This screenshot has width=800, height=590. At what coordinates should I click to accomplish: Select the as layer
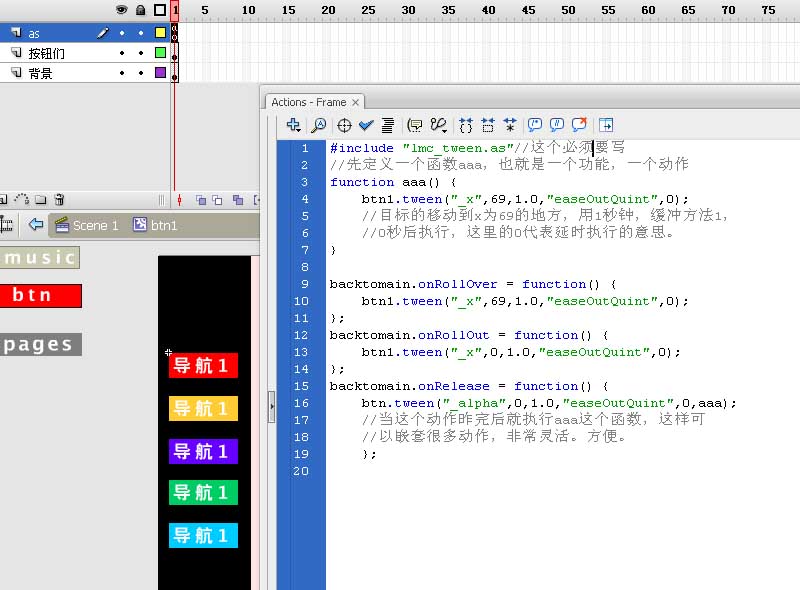[x=85, y=33]
